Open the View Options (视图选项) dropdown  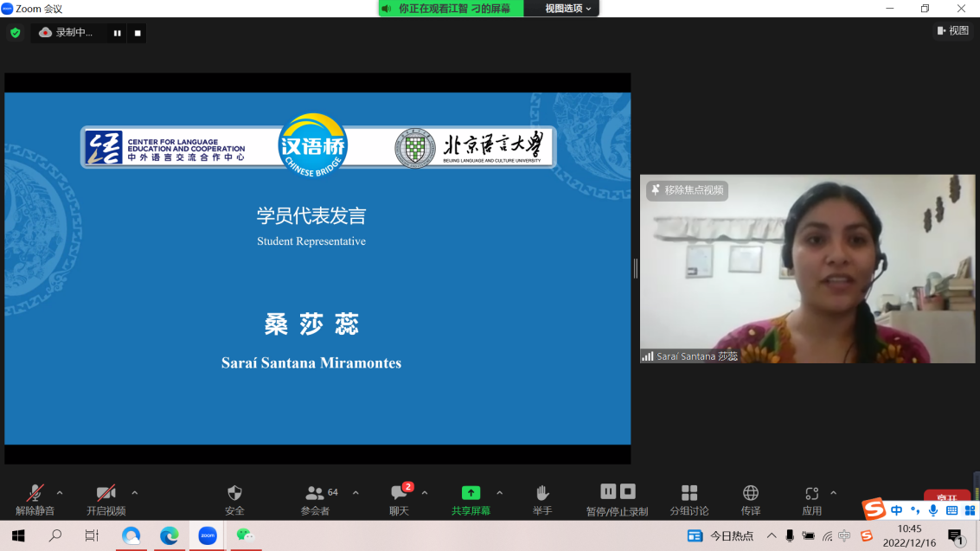pos(568,9)
